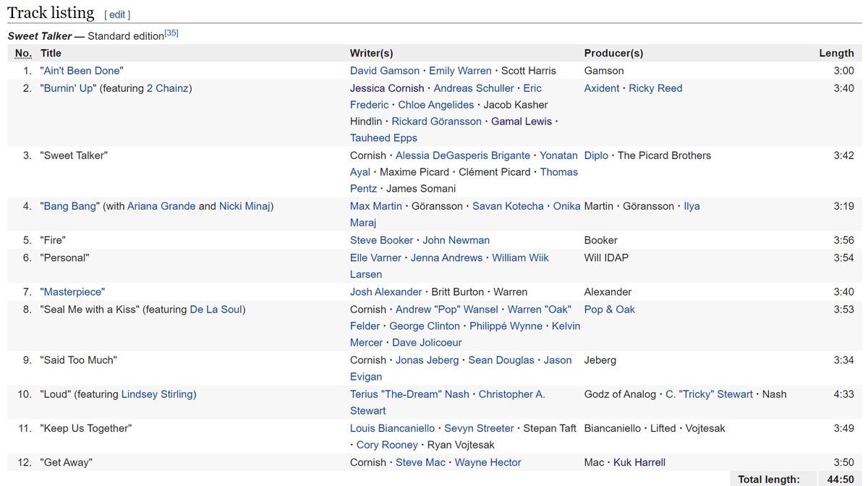Visit the Chloe Angelides link
The image size is (868, 486).
click(436, 105)
